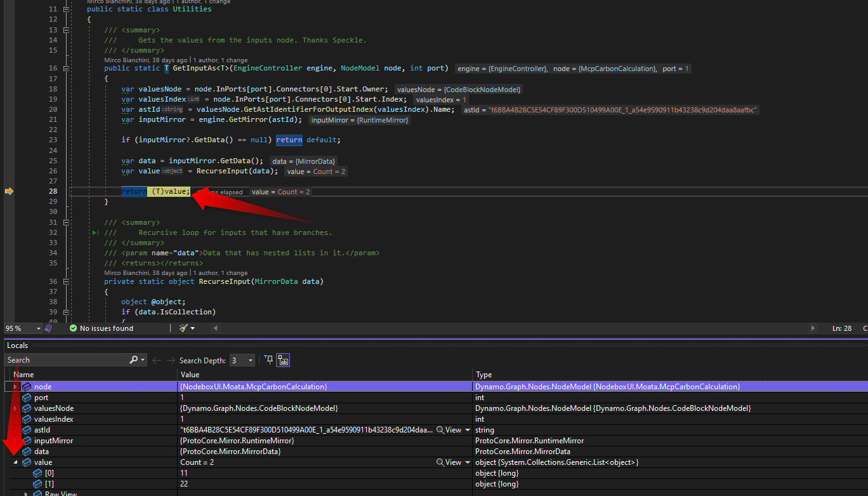Click the highlighted '(T)value;' statement on line 28
The width and height of the screenshot is (868, 496).
(171, 192)
